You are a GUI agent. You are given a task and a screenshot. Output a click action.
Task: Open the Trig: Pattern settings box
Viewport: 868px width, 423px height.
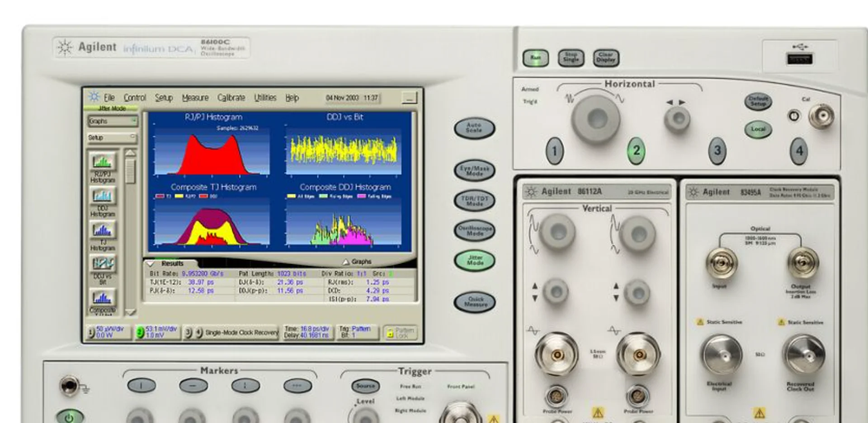coord(357,332)
